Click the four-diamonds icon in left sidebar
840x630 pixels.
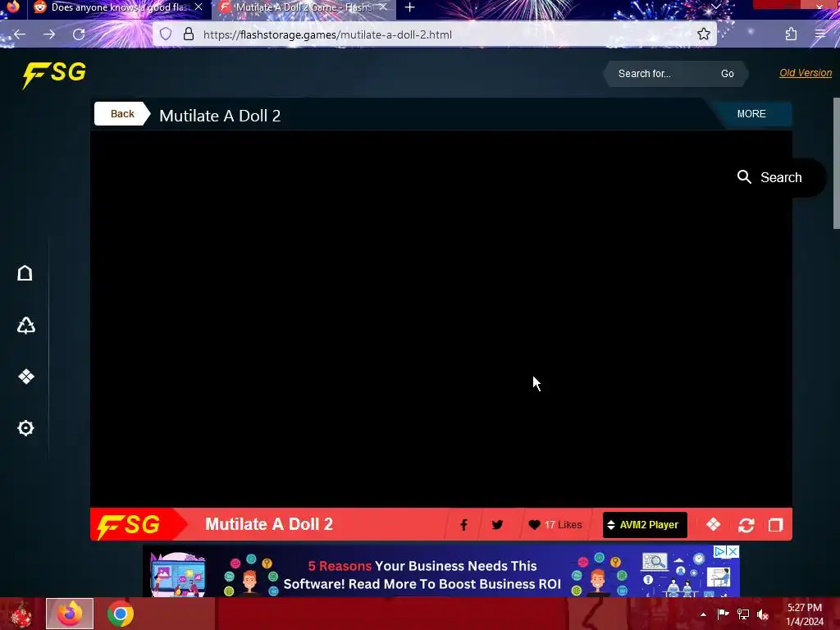click(x=25, y=377)
